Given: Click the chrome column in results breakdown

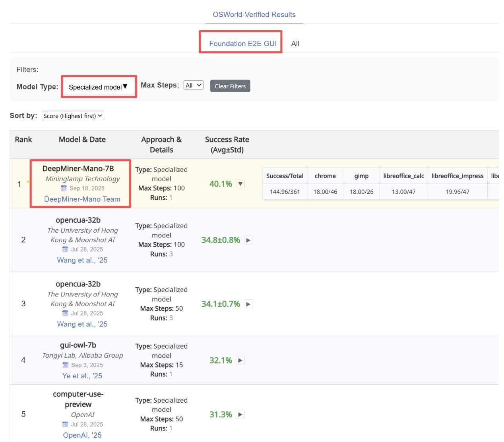Looking at the screenshot, I should (325, 176).
